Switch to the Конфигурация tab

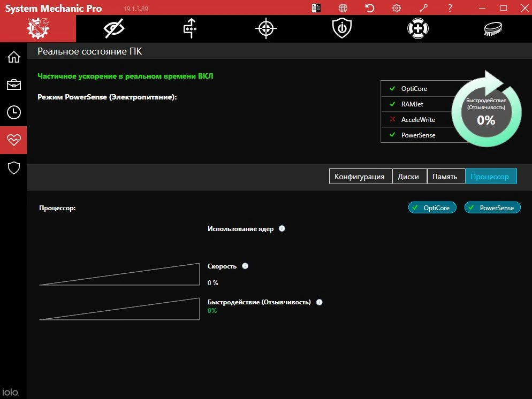point(360,177)
